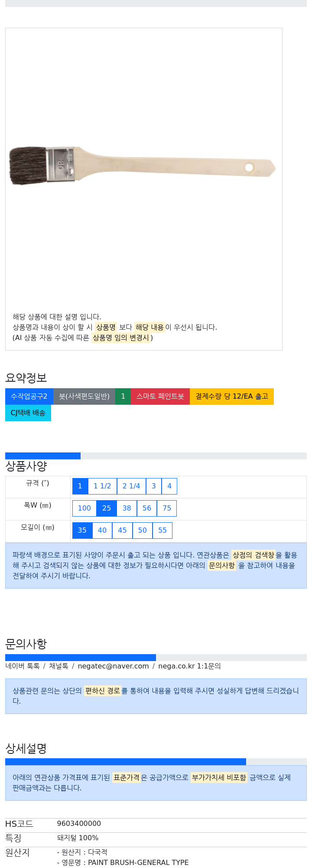The height and width of the screenshot is (868, 312).
Task: Select the 수작업공구2 category tag
Action: (29, 396)
